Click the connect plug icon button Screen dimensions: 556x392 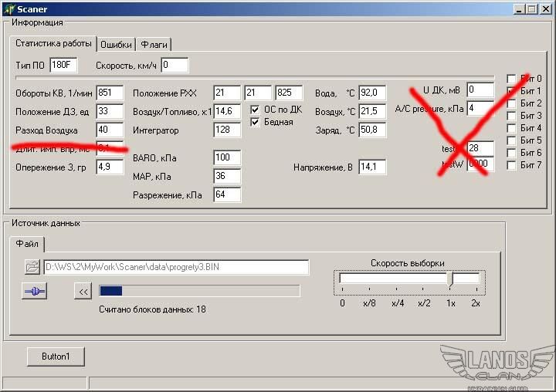pyautogui.click(x=35, y=291)
